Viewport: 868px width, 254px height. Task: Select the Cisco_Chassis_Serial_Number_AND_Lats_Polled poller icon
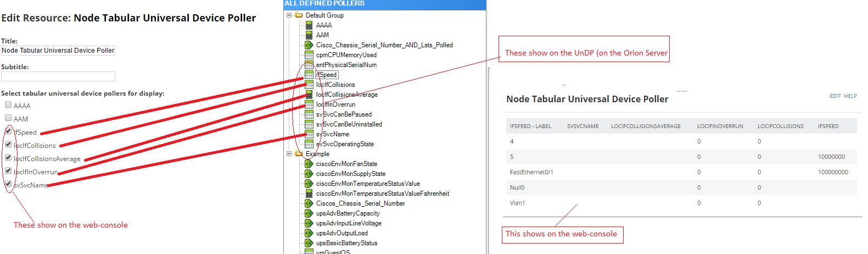coord(309,45)
